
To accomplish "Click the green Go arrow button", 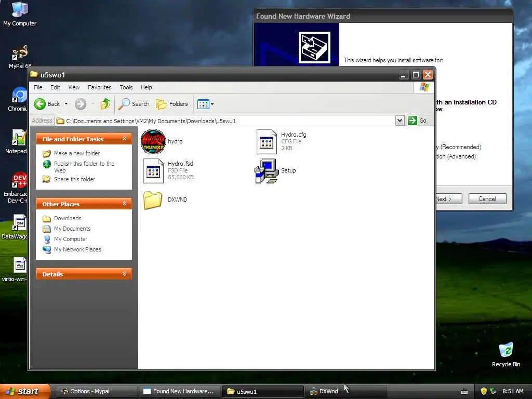I will point(412,121).
